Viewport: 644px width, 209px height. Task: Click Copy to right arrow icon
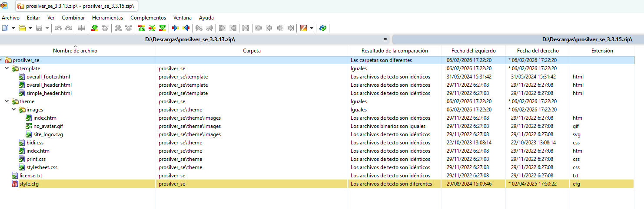[176, 28]
